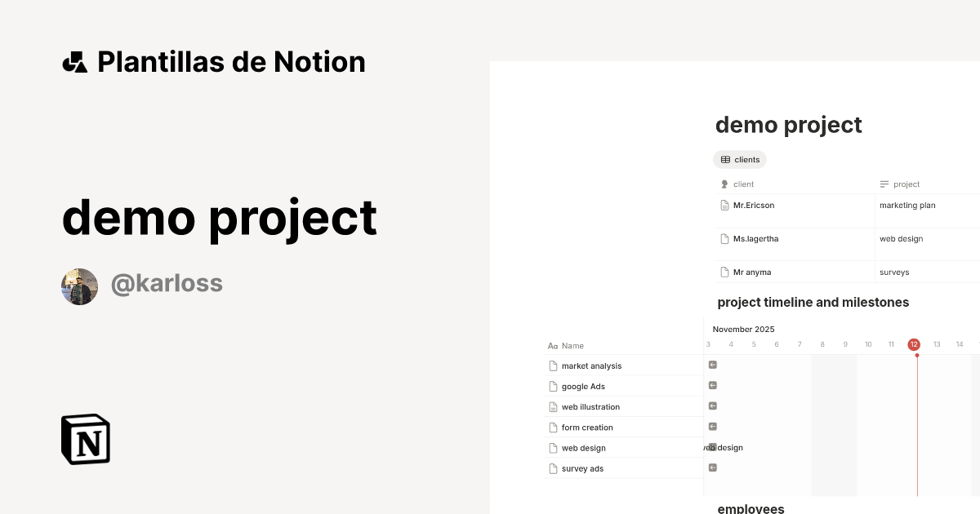Select the clients view tab

(739, 159)
